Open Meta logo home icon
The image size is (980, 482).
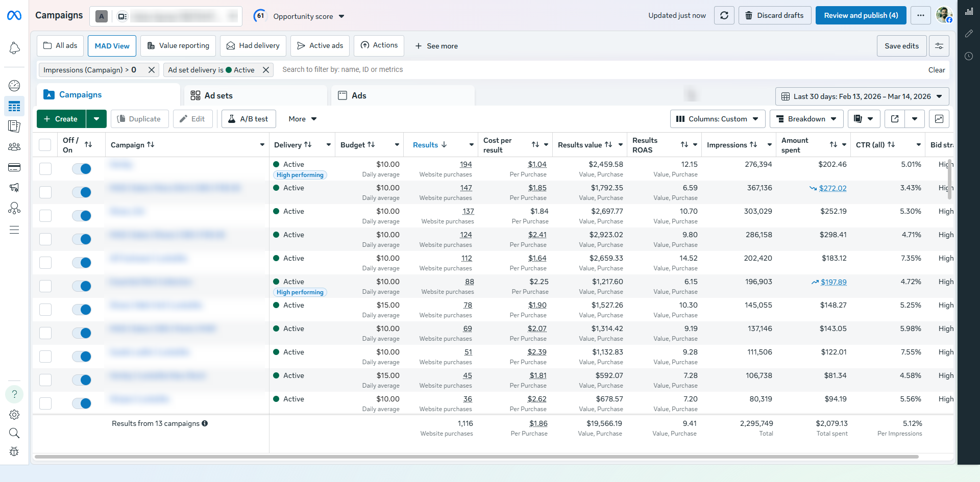pyautogui.click(x=14, y=16)
